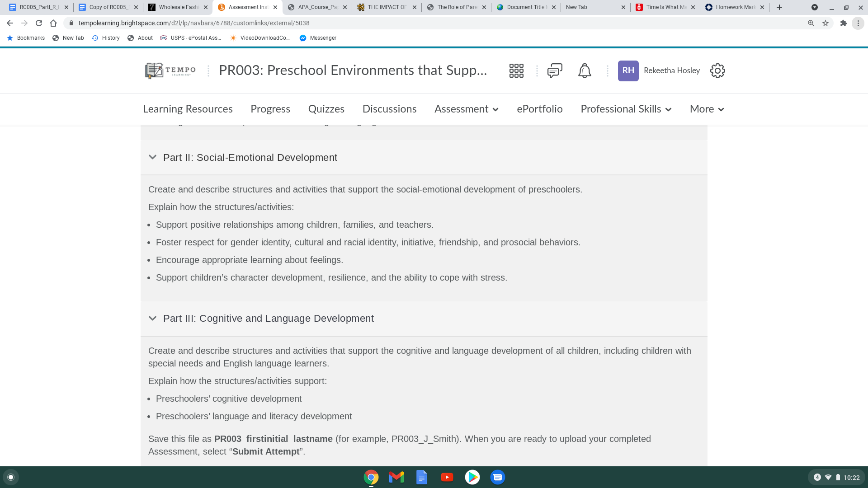This screenshot has height=488, width=868.
Task: Open the admin tools gear icon
Action: coord(717,70)
